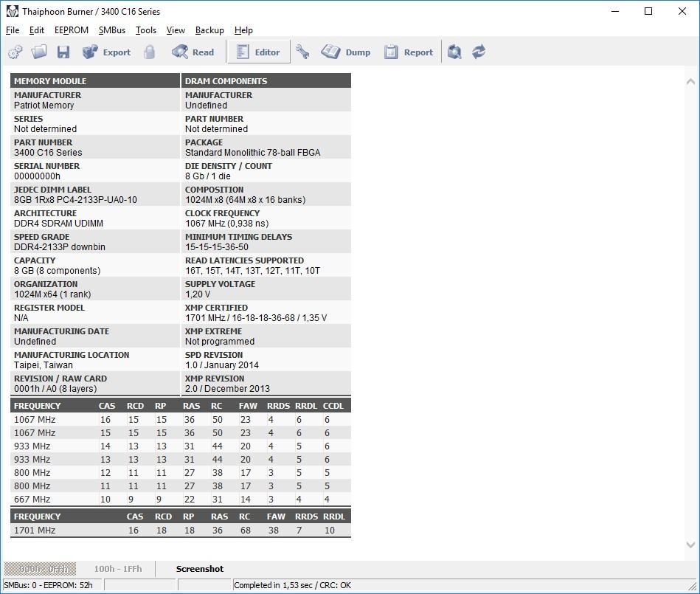Click the Thaiphoon Burner app icon in the title bar
The height and width of the screenshot is (594, 700).
coord(12,11)
